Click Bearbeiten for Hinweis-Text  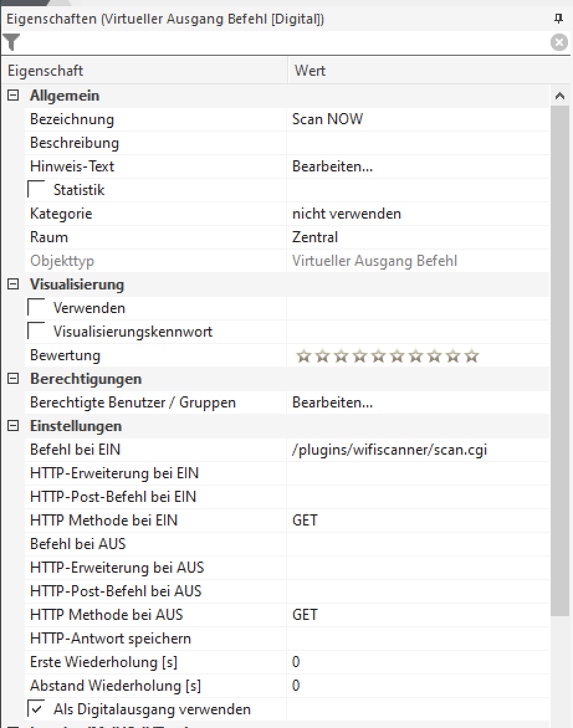coord(332,166)
